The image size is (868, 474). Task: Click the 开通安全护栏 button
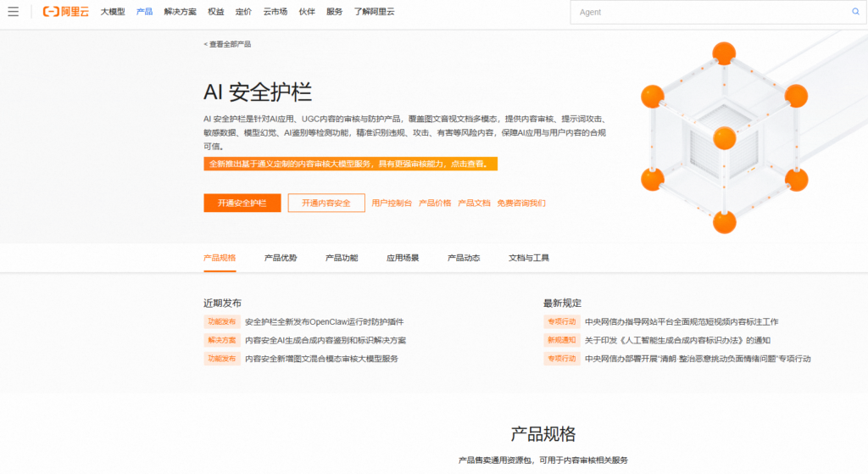(x=242, y=204)
